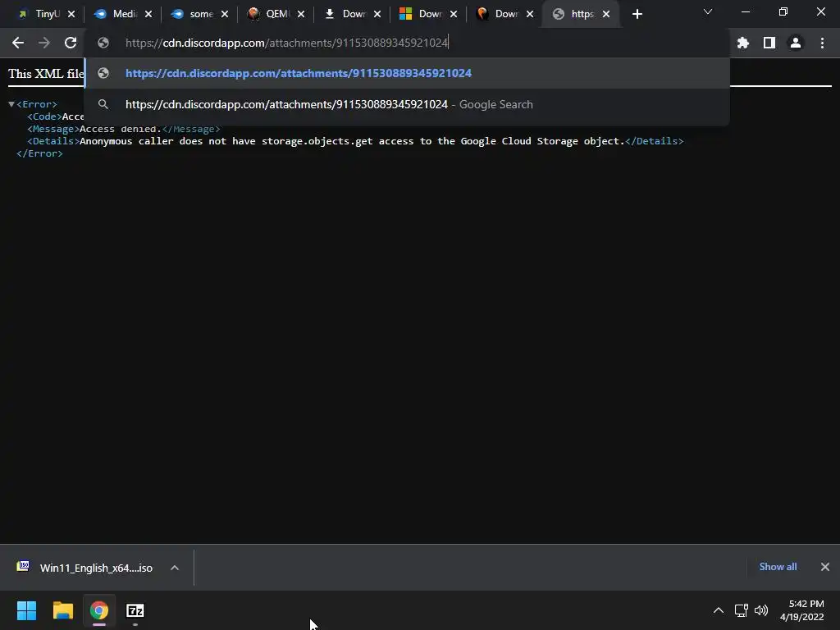
Task: Close the downloads bar
Action: [x=825, y=567]
